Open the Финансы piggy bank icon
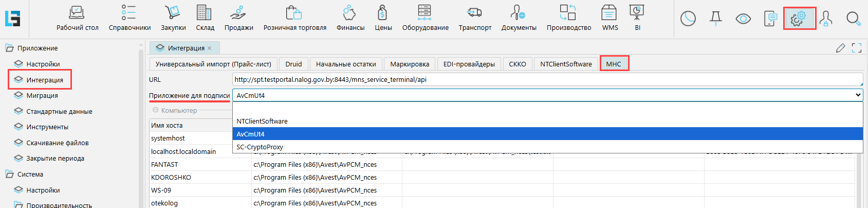Image resolution: width=868 pixels, height=208 pixels. pyautogui.click(x=350, y=13)
